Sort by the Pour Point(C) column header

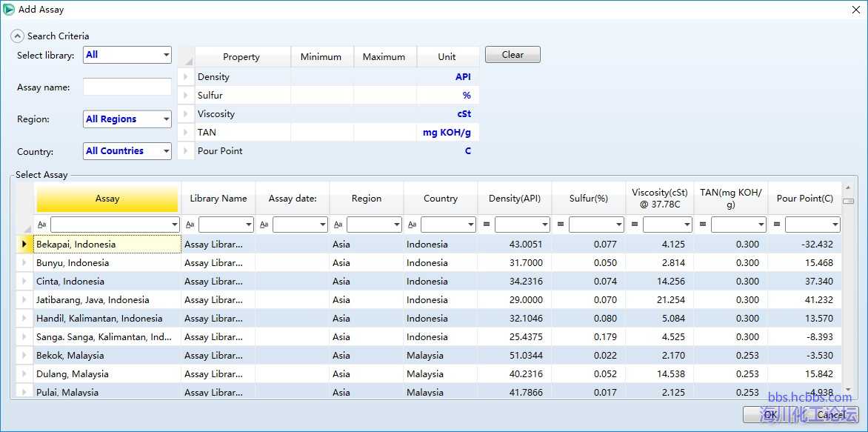coord(805,199)
